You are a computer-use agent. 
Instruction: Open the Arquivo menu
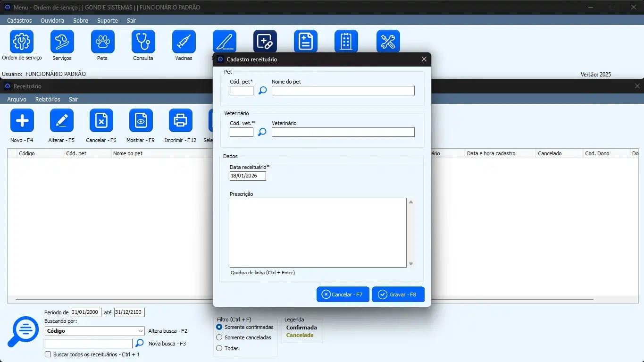pyautogui.click(x=17, y=100)
